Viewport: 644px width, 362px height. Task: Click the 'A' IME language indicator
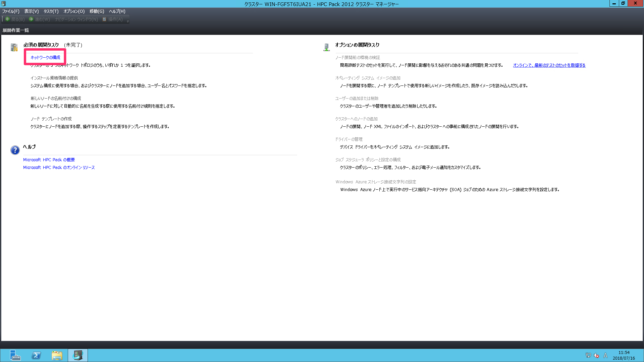[x=606, y=355]
